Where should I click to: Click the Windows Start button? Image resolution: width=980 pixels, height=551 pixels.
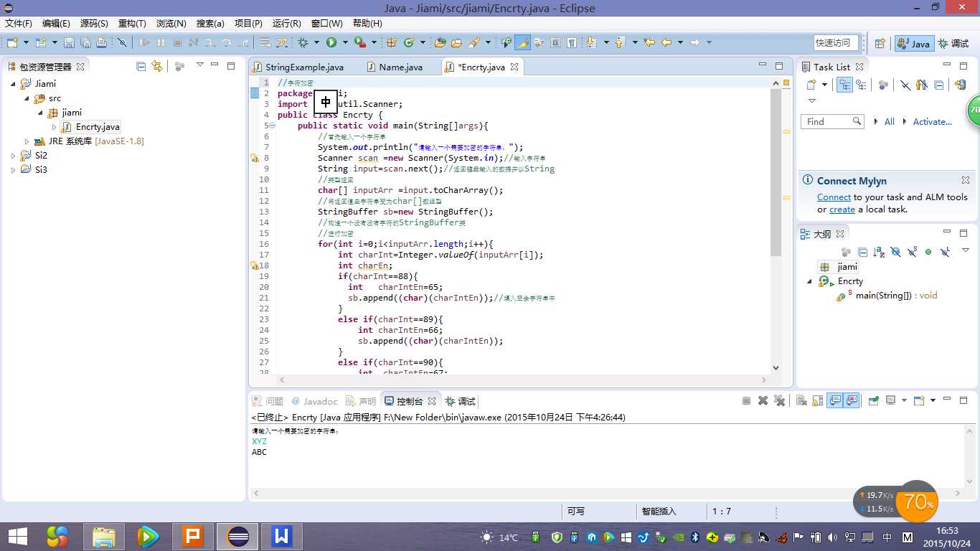[17, 537]
